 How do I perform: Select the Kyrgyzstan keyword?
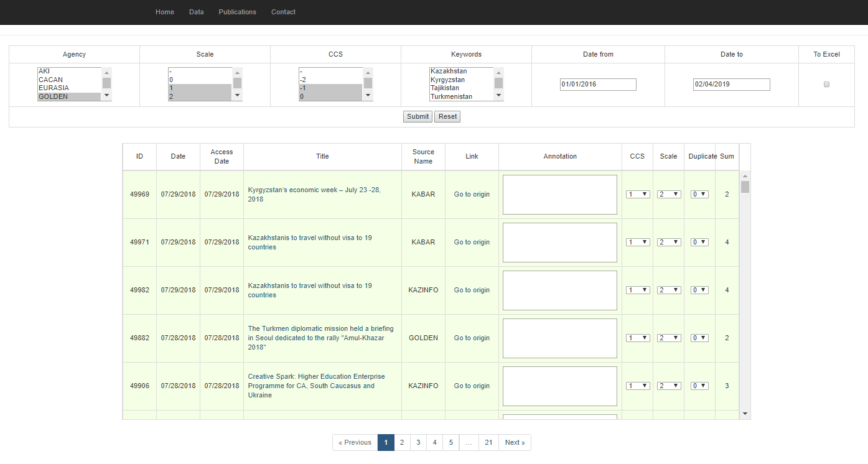461,80
